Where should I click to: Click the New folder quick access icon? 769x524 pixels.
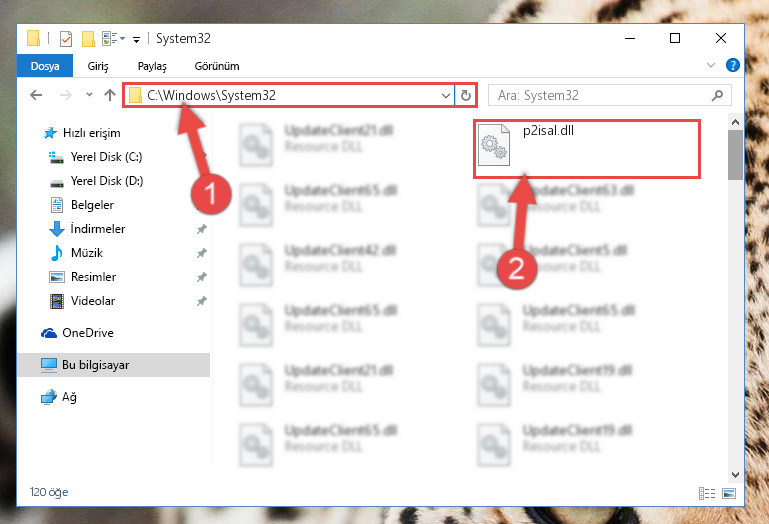88,38
